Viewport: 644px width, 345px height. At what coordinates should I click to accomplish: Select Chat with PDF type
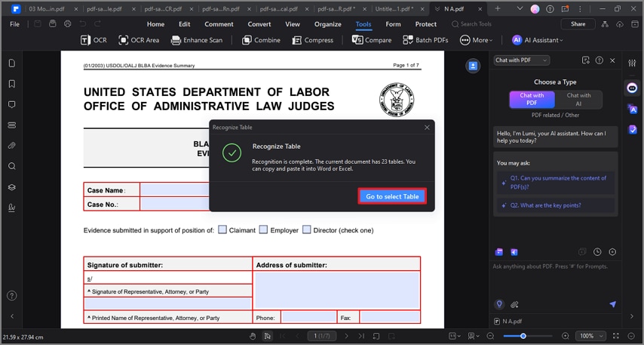(x=532, y=99)
